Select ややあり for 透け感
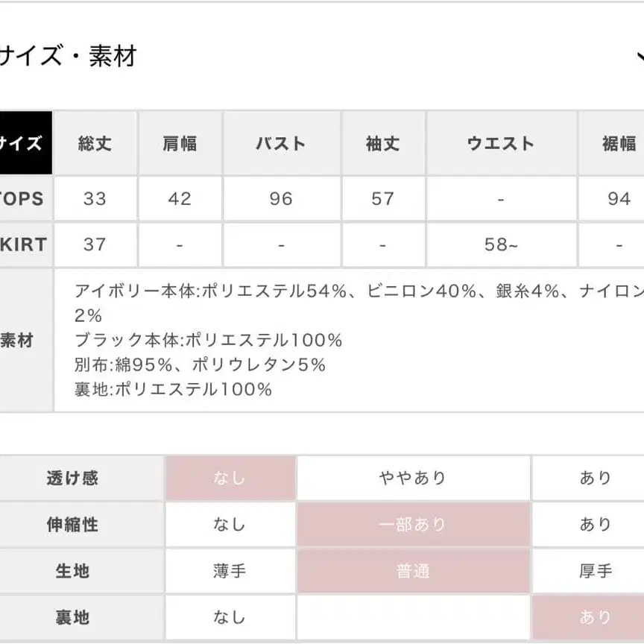The height and width of the screenshot is (644, 644). (413, 479)
